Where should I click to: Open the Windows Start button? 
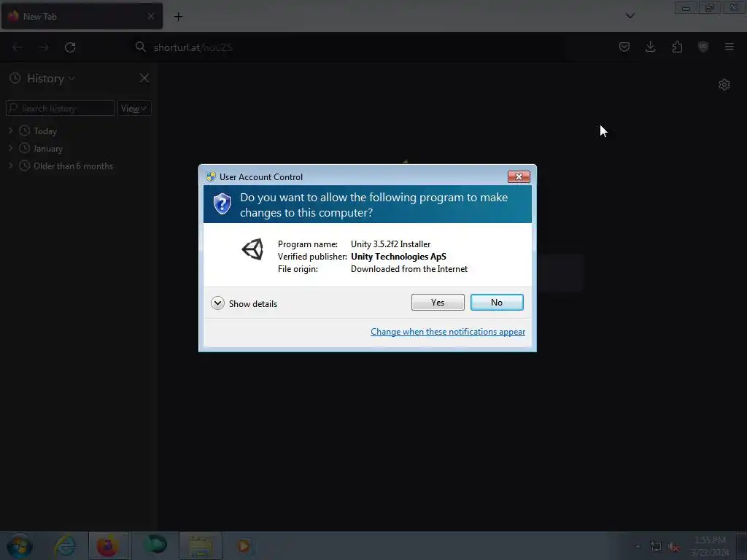[x=19, y=546]
